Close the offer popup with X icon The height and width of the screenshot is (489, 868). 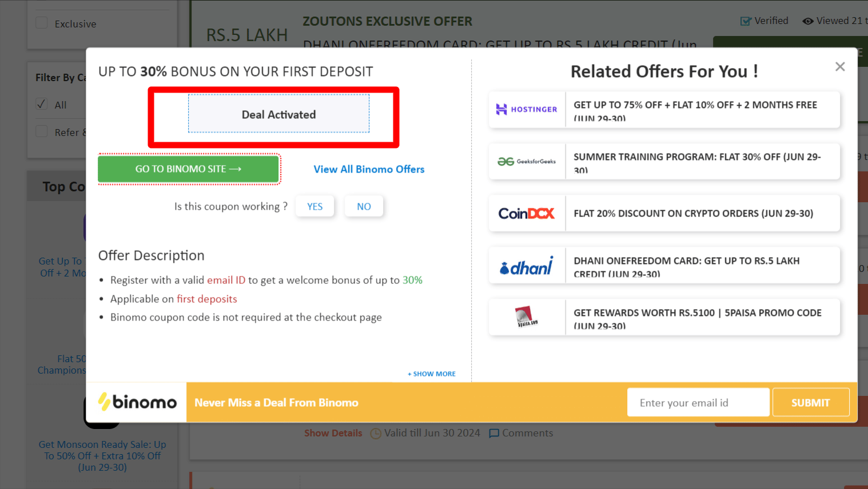coord(839,67)
